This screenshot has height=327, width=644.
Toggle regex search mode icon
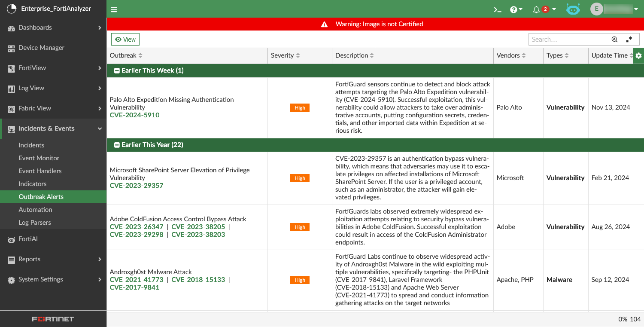click(x=629, y=40)
